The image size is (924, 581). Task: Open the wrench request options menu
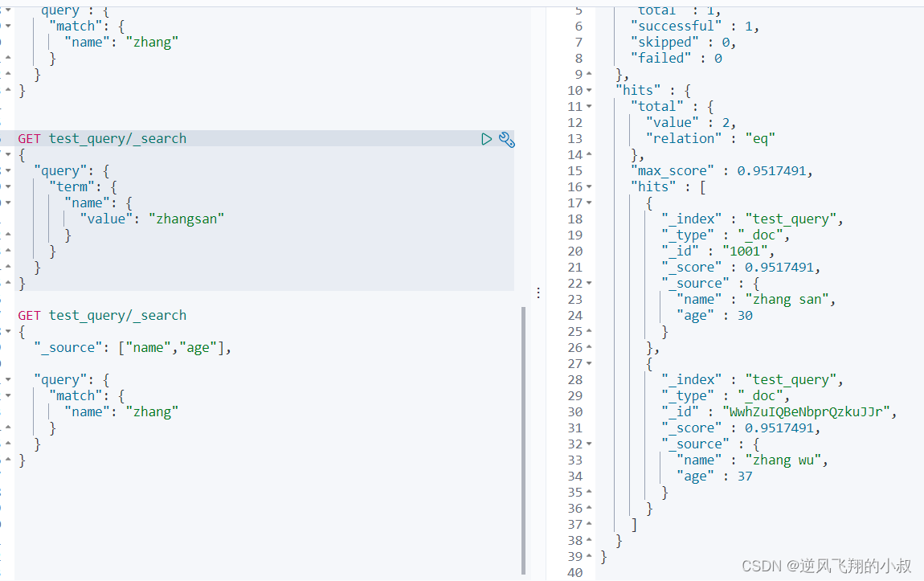[506, 139]
